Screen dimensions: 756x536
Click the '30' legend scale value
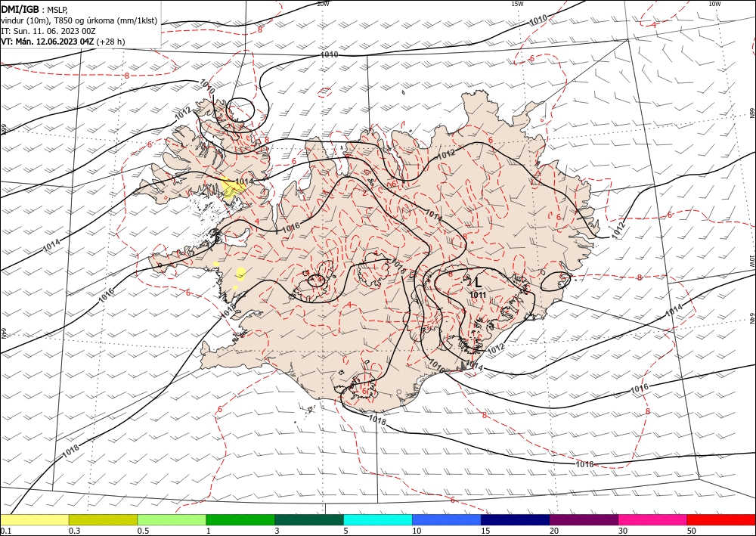(x=623, y=531)
